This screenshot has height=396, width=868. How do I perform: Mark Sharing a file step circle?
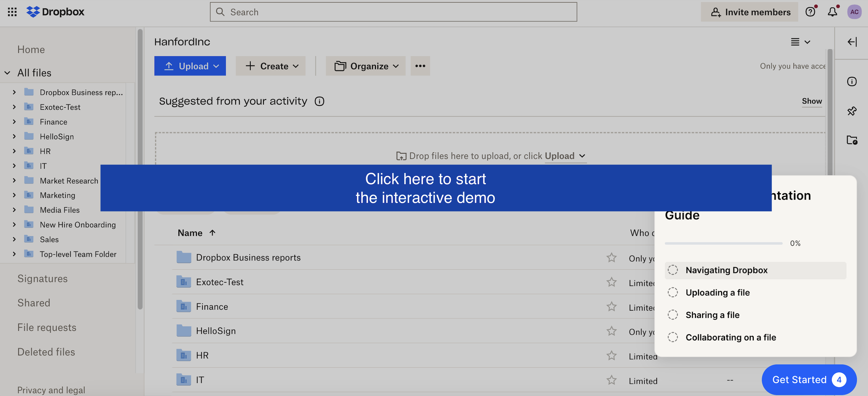pos(673,315)
